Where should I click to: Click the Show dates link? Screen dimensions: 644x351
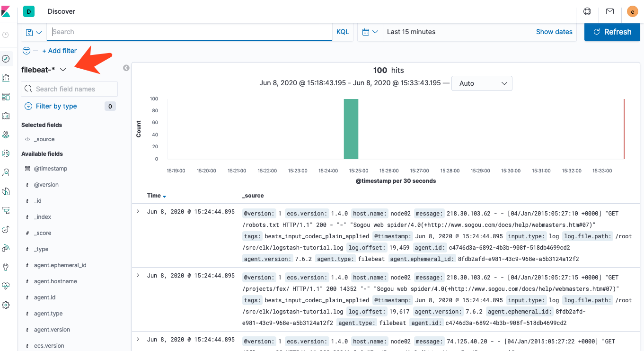[554, 32]
